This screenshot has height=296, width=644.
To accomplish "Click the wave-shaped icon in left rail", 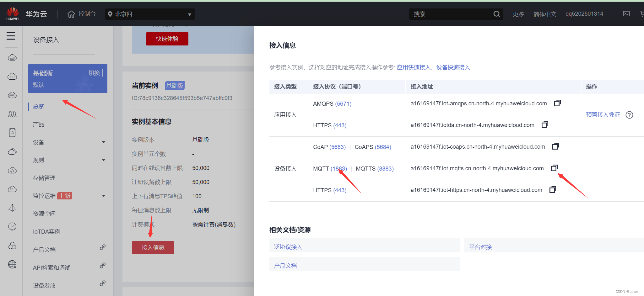I will point(12,114).
